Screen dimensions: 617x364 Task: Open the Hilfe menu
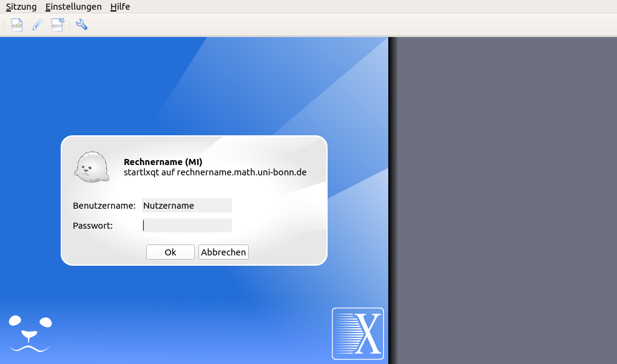click(x=120, y=7)
